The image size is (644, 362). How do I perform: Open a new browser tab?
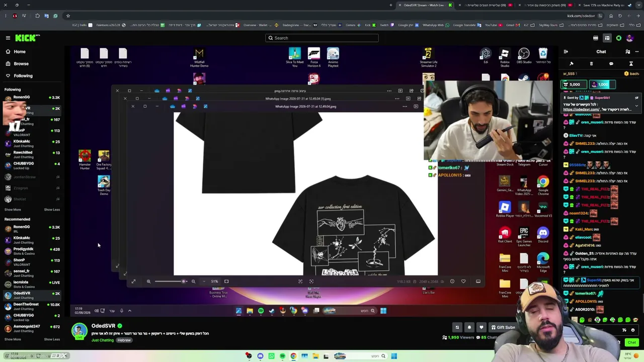pyautogui.click(x=391, y=5)
